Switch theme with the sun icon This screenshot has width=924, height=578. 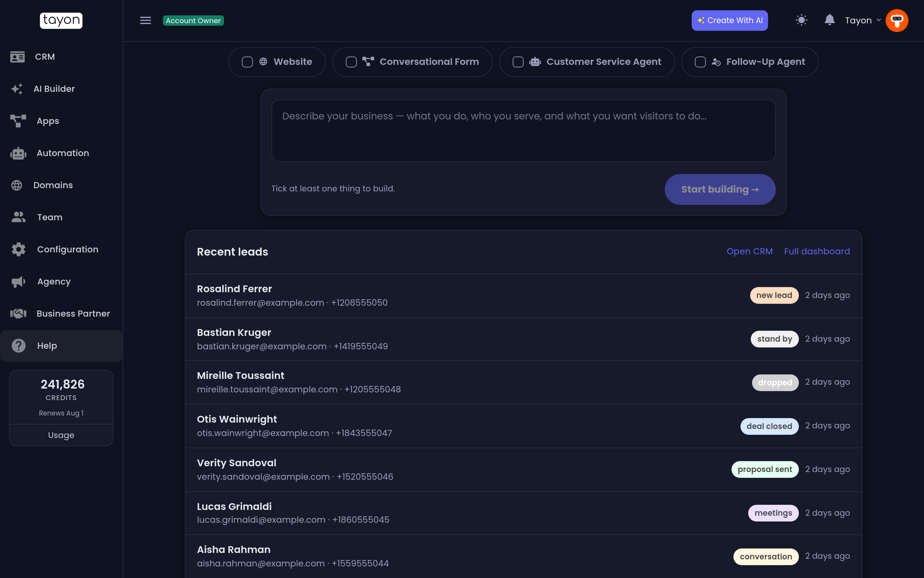(801, 20)
